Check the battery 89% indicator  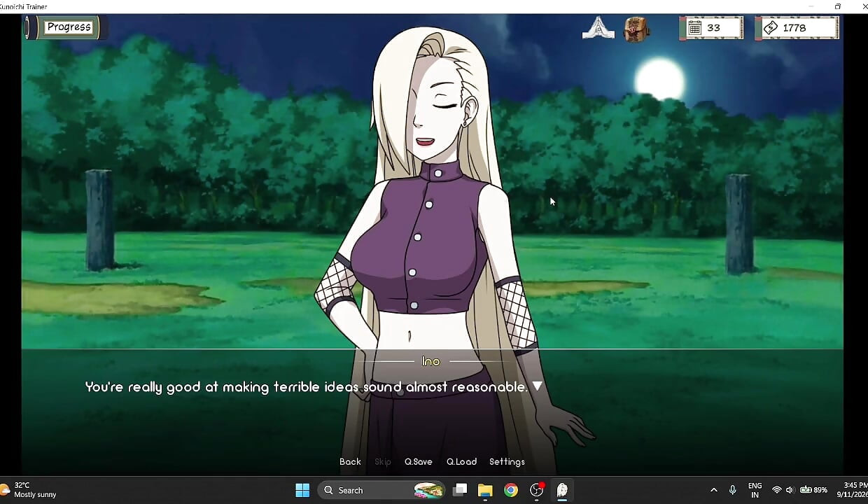tap(813, 490)
